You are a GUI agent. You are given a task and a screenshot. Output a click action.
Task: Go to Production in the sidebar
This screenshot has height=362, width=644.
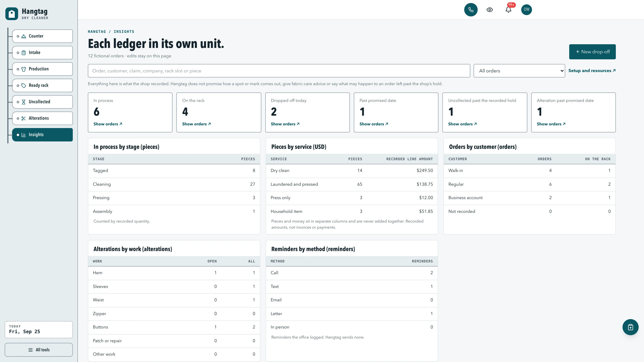[x=42, y=69]
